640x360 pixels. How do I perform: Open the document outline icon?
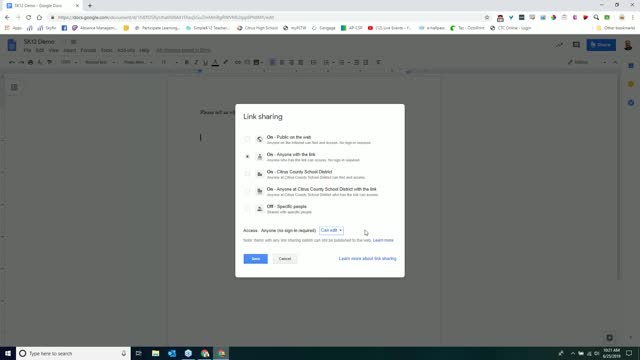(14, 87)
